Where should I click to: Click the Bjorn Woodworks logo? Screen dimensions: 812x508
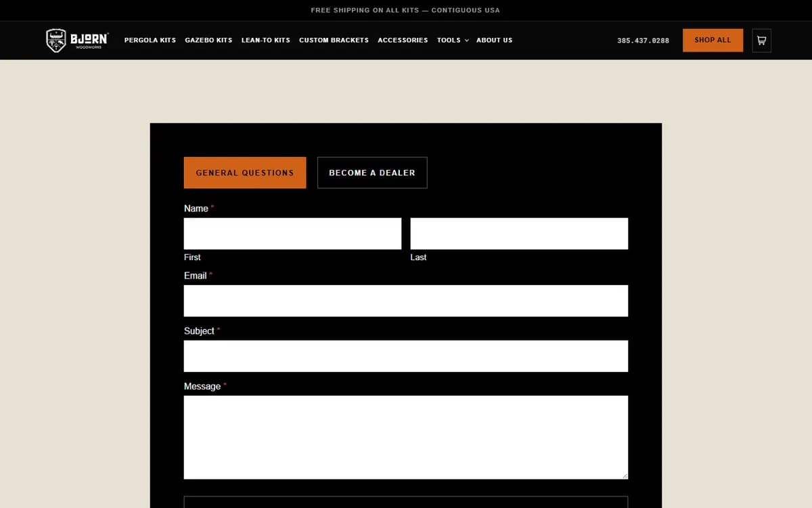[77, 40]
